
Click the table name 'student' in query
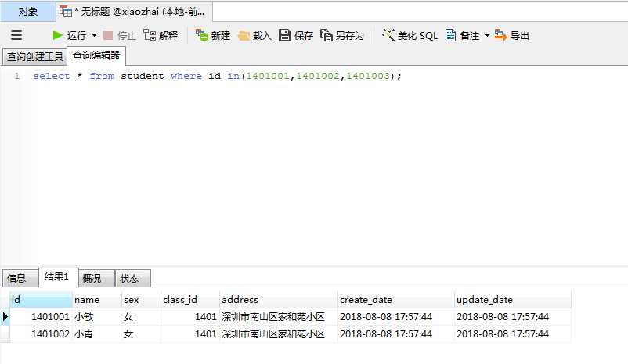tap(143, 76)
